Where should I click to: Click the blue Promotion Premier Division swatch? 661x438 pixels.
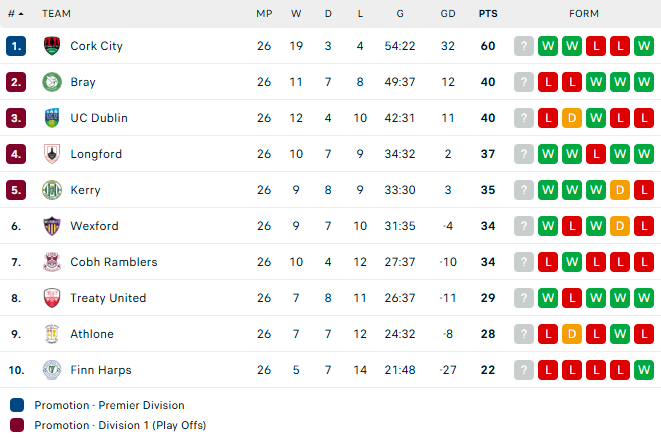click(x=17, y=405)
